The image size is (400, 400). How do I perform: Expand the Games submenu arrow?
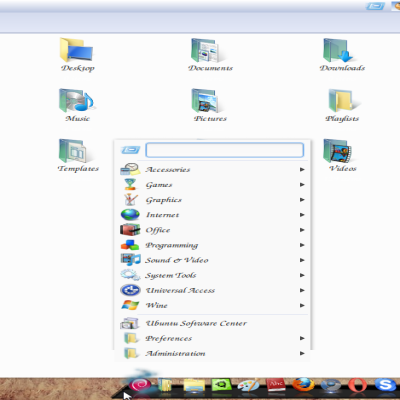pos(302,184)
